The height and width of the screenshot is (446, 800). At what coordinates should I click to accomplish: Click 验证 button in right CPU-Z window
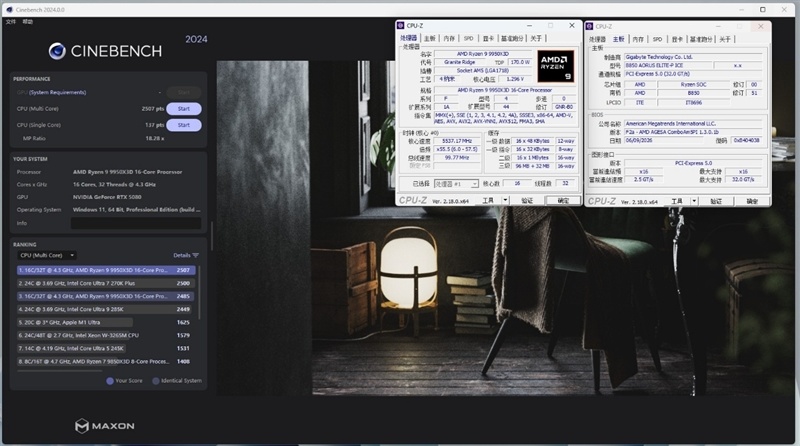point(716,202)
